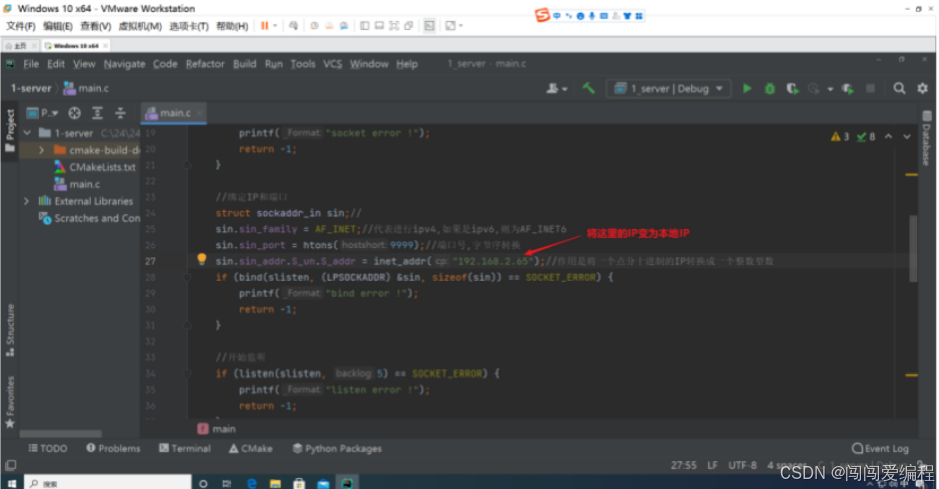Open VMware console view icon

pos(429,26)
